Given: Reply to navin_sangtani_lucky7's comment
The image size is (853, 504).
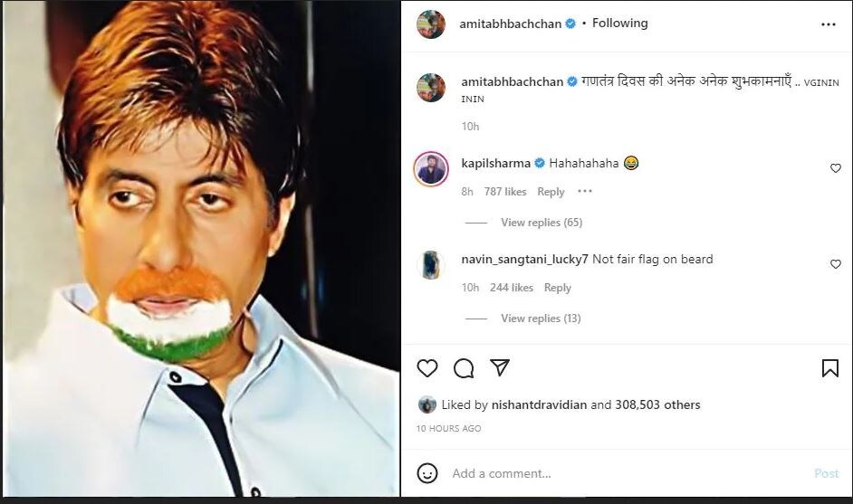Looking at the screenshot, I should [558, 288].
